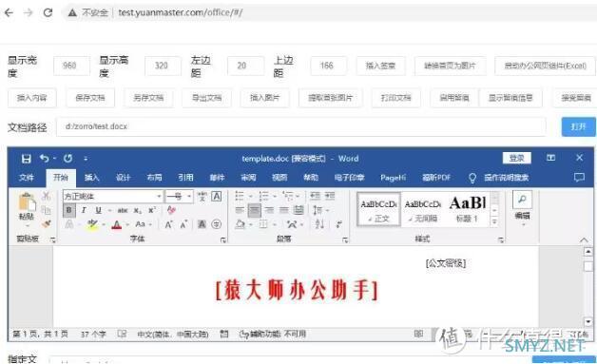Open the Paragraph dialog launcher
Image resolution: width=597 pixels, height=364 pixels.
tap(345, 240)
